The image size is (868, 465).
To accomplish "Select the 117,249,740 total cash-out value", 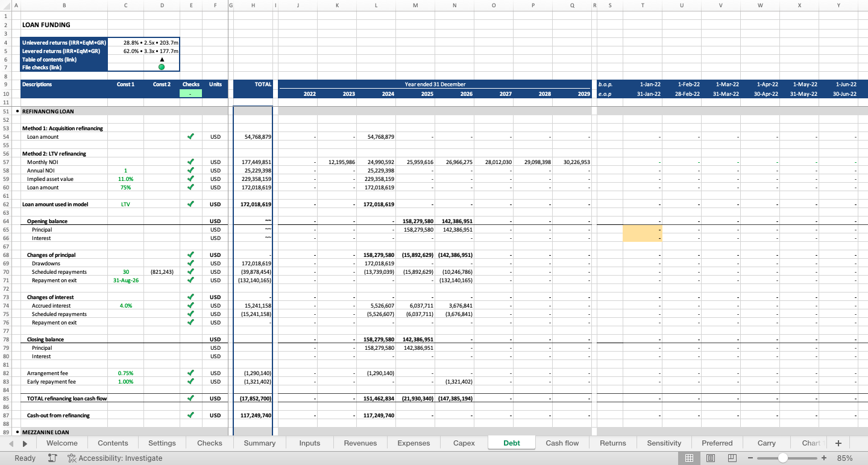I will [254, 416].
